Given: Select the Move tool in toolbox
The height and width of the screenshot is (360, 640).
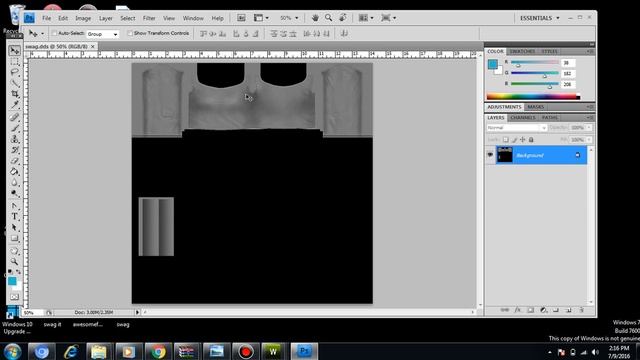Looking at the screenshot, I should pyautogui.click(x=15, y=50).
